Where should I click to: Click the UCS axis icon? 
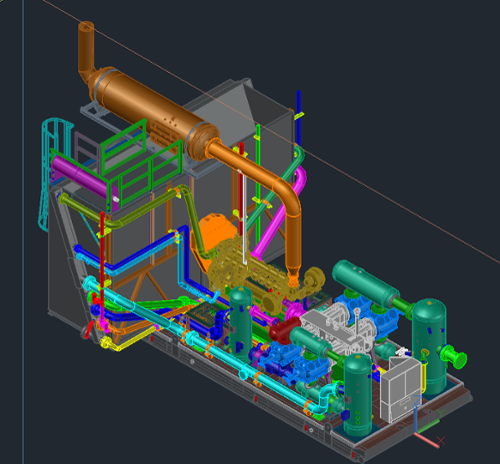coord(428,422)
